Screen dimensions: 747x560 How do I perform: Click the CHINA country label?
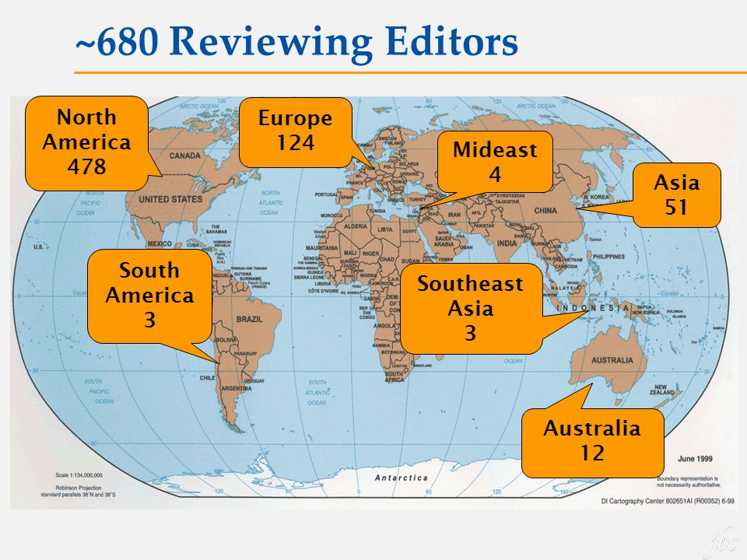(545, 211)
